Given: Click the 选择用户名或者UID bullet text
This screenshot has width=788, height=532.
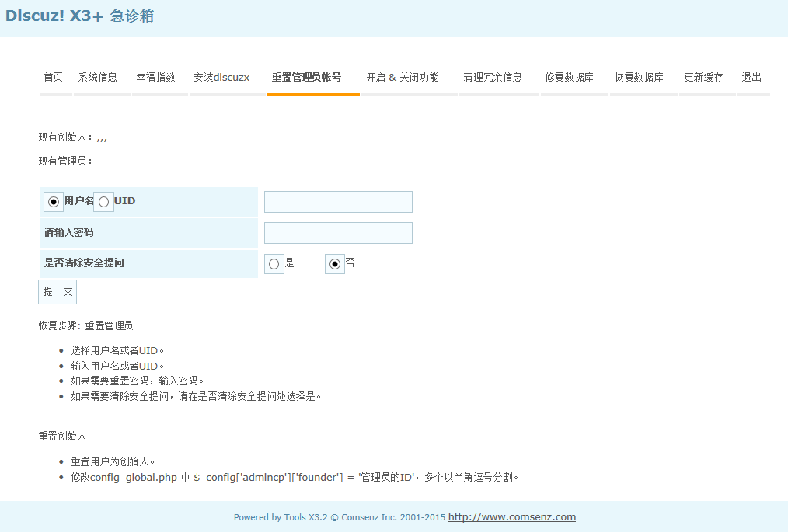Looking at the screenshot, I should [x=117, y=350].
